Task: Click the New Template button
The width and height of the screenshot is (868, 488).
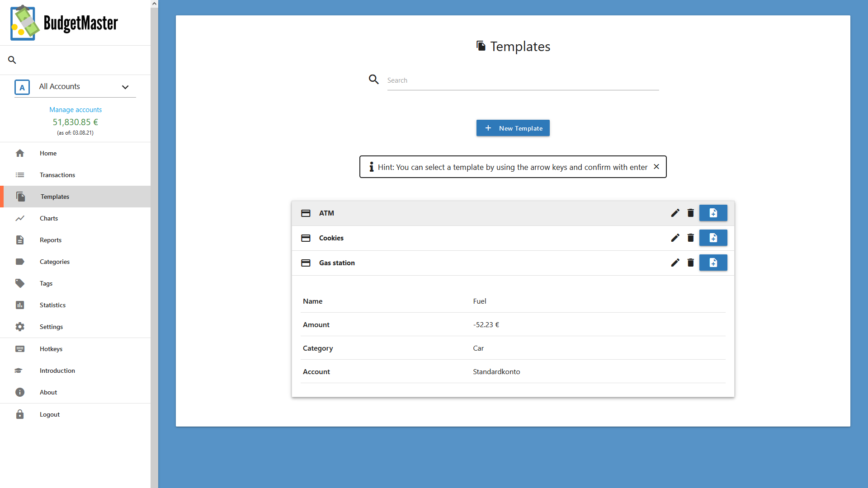Action: [x=513, y=128]
